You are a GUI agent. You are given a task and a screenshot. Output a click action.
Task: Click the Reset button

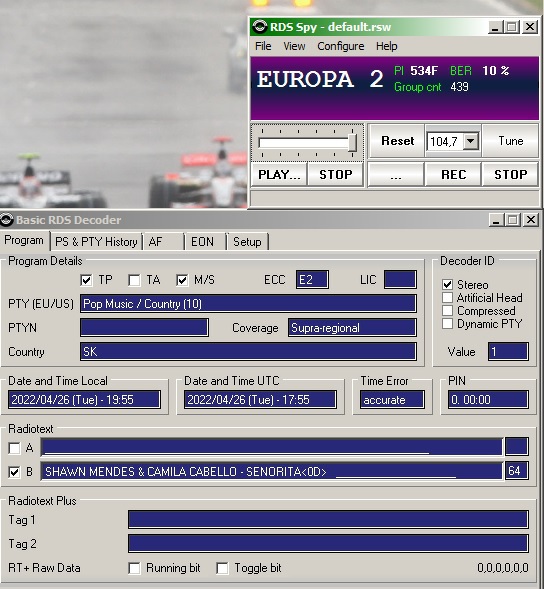pyautogui.click(x=397, y=141)
